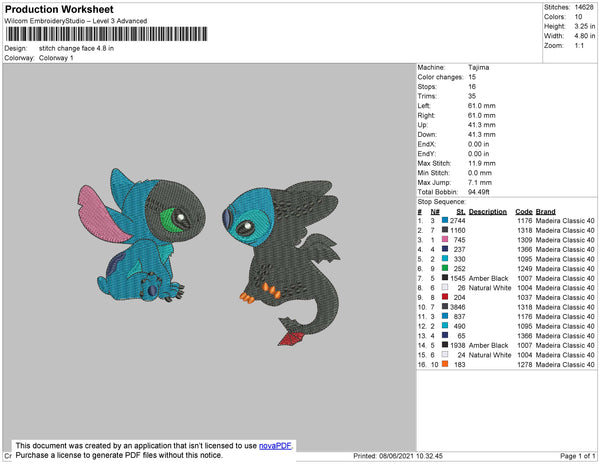Screen dimensions: 600x464
Task: Click 'Natural White' description in row 8
Action: point(490,288)
